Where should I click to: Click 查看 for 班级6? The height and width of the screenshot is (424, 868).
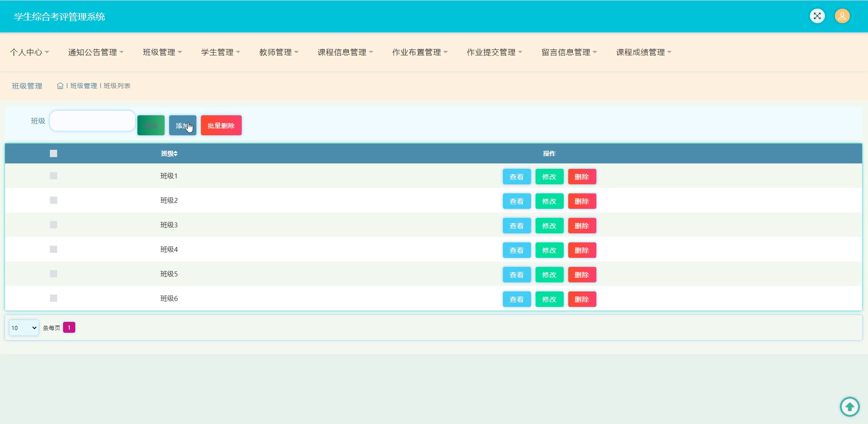pos(517,299)
